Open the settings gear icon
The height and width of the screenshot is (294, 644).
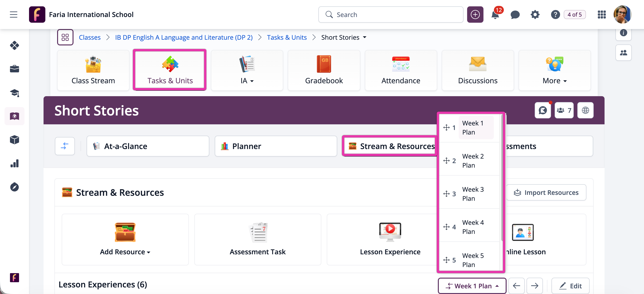pos(535,15)
